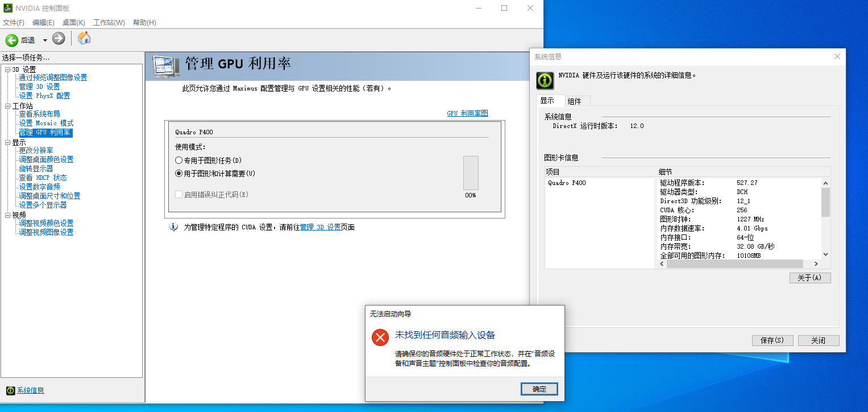
Task: Select 管理 GPU 利用率 tree item
Action: click(x=45, y=133)
